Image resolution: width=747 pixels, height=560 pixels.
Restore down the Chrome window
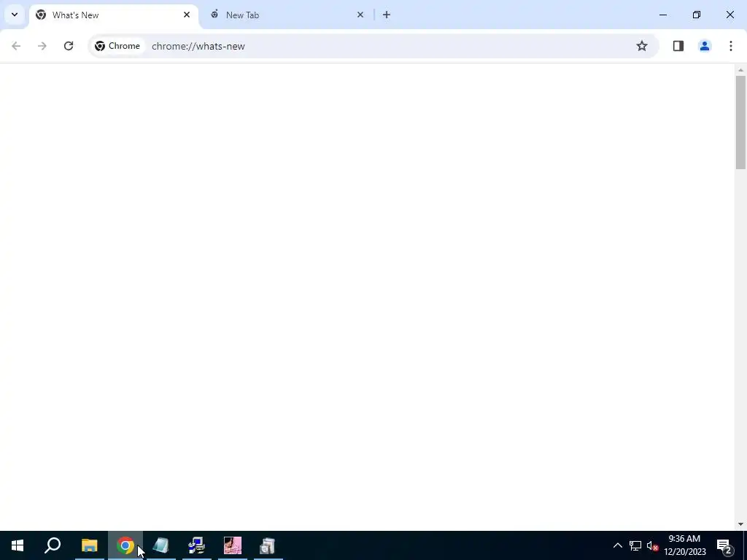pyautogui.click(x=697, y=15)
